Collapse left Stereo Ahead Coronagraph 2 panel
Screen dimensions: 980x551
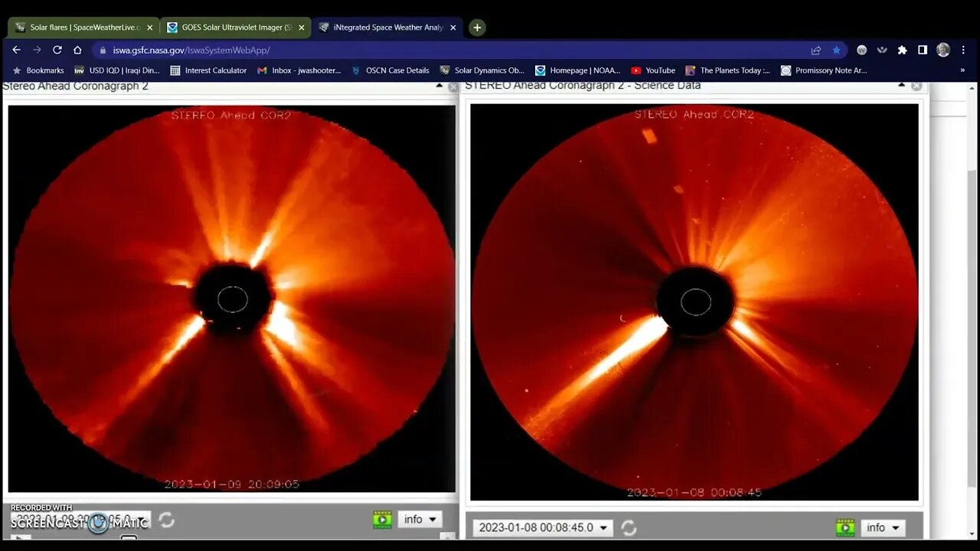439,86
